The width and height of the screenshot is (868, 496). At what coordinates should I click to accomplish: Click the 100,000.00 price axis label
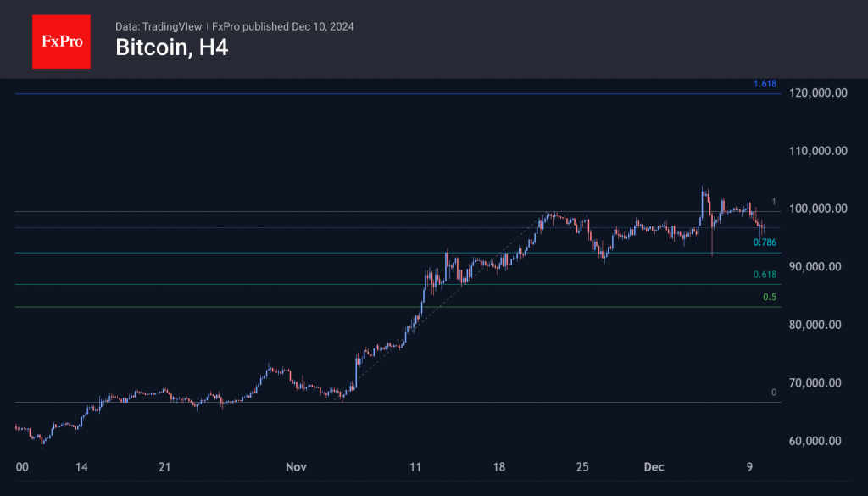[818, 209]
